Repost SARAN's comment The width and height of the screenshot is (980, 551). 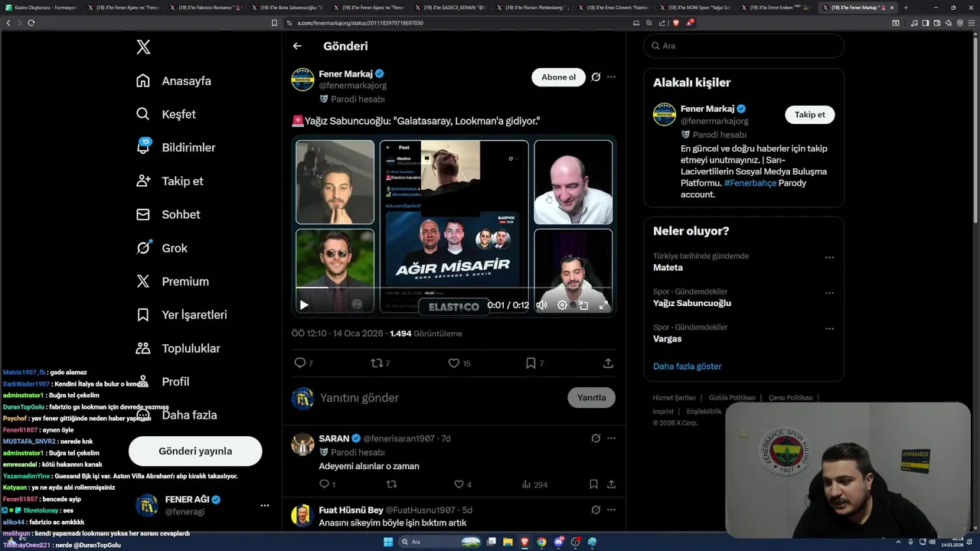[x=391, y=484]
